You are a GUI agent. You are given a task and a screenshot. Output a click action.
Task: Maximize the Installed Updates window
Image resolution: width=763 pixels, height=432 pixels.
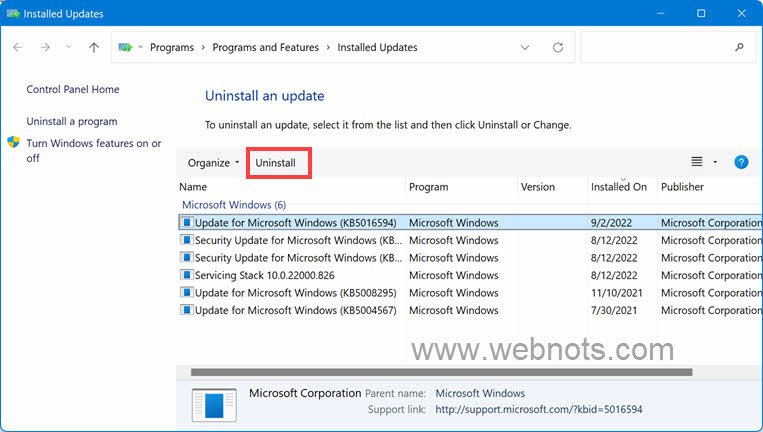coord(701,13)
